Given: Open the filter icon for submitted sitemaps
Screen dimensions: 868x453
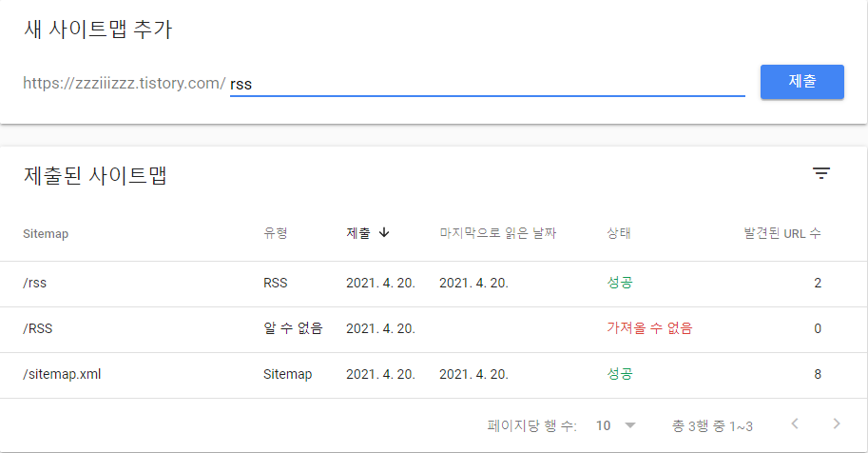Looking at the screenshot, I should pos(821,173).
